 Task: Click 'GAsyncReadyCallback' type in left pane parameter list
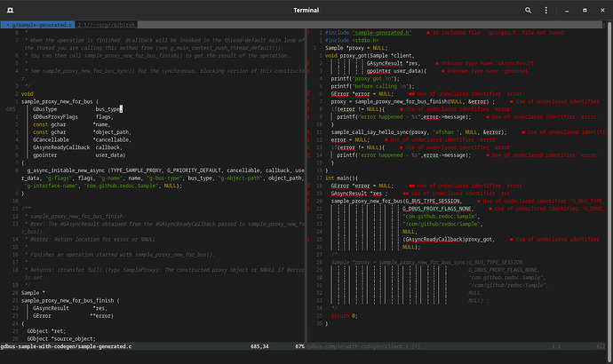click(61, 147)
